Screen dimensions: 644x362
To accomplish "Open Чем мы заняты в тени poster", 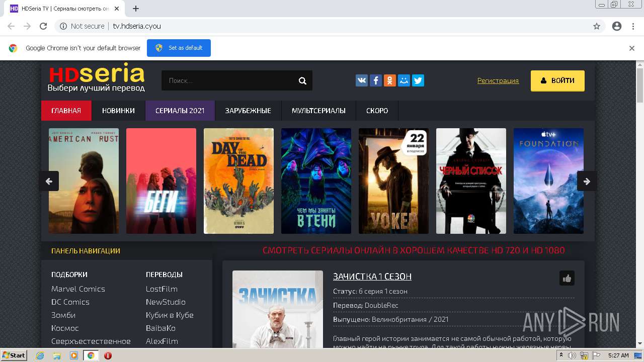I will (x=316, y=181).
